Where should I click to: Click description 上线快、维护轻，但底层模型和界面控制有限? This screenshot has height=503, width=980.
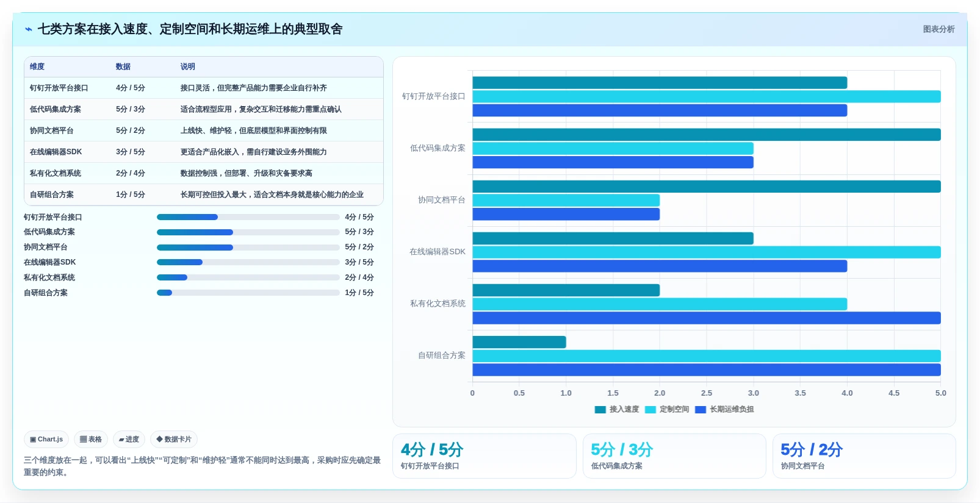coord(254,130)
